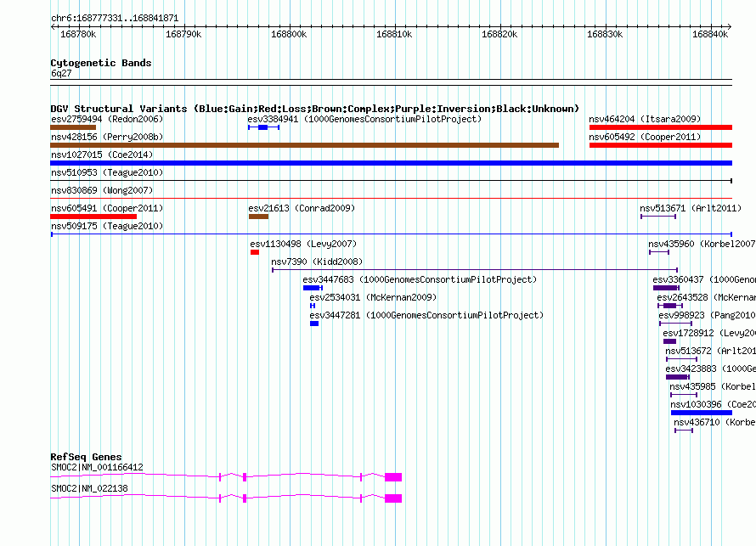This screenshot has height=546, width=756.
Task: Select last exon of SMOC2 NM_022138
Action: coord(393,498)
